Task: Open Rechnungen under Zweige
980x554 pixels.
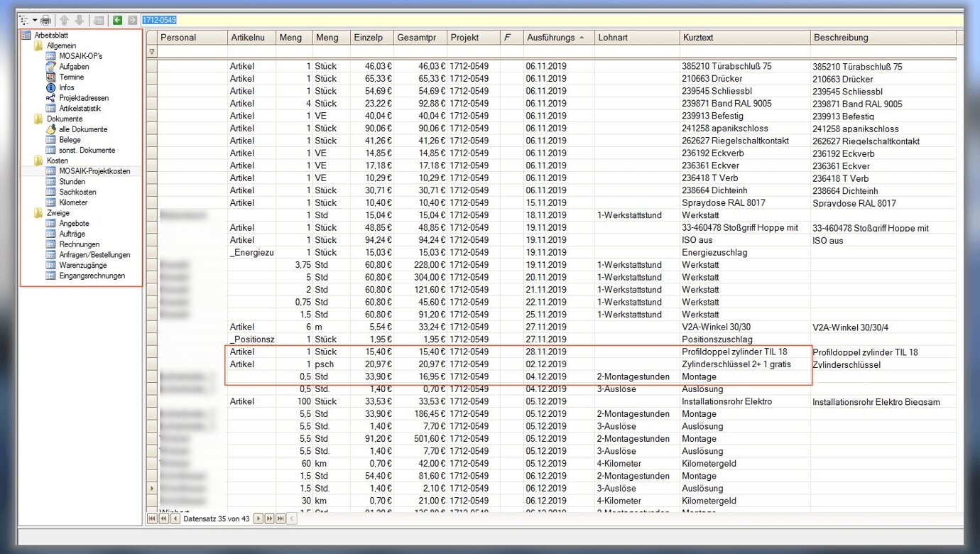Action: 79,244
